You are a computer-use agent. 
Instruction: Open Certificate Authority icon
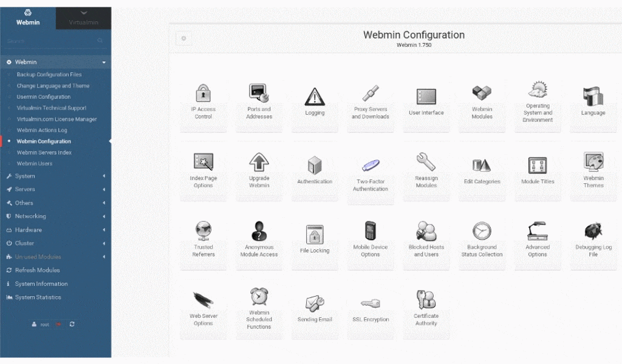[x=426, y=300]
